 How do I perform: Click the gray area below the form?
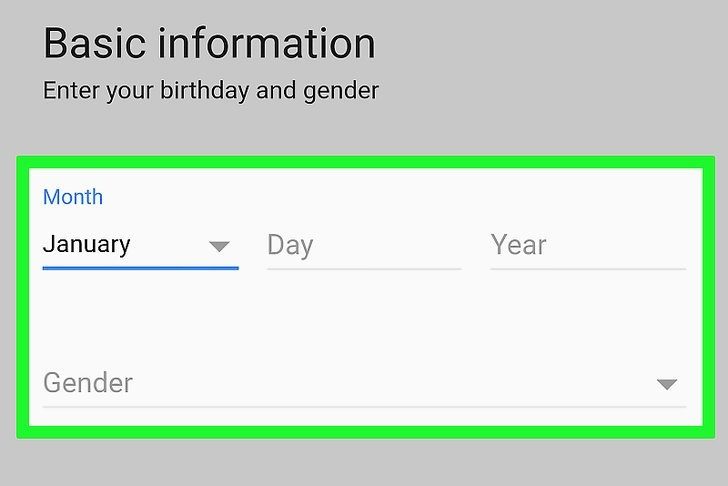coord(364,463)
